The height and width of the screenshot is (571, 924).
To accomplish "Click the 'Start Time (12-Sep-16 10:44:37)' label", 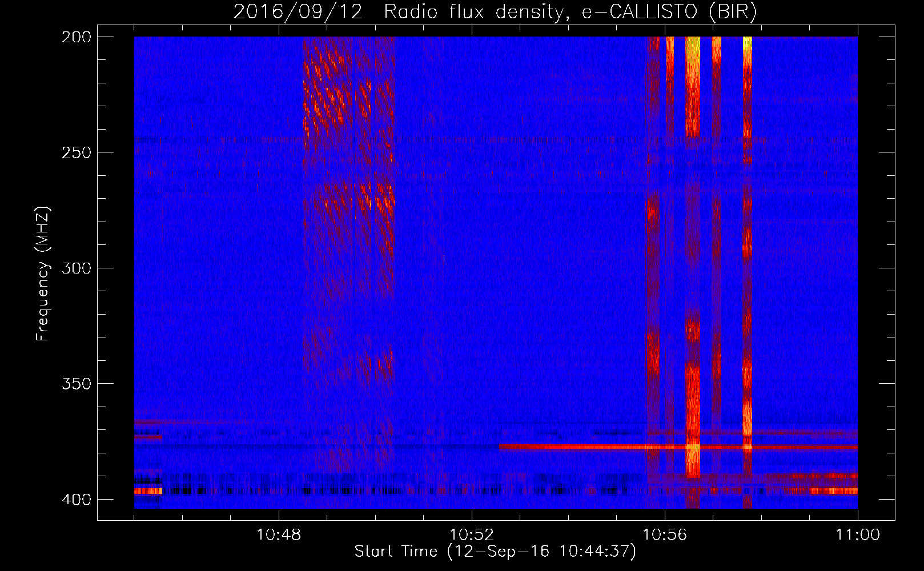I will point(495,552).
